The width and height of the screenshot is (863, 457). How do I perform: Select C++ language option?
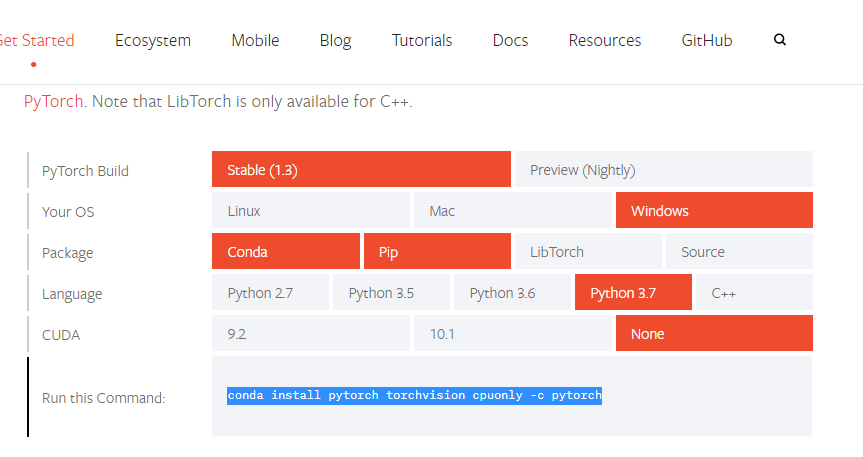click(754, 292)
